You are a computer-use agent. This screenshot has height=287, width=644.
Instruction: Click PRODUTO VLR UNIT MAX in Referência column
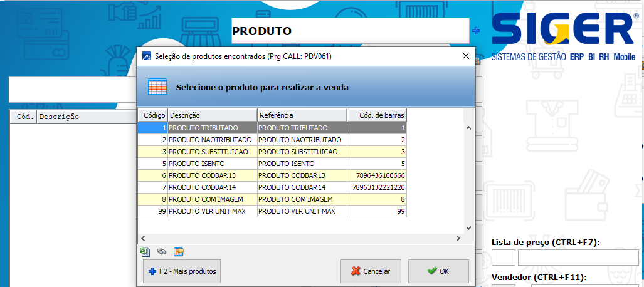point(302,211)
